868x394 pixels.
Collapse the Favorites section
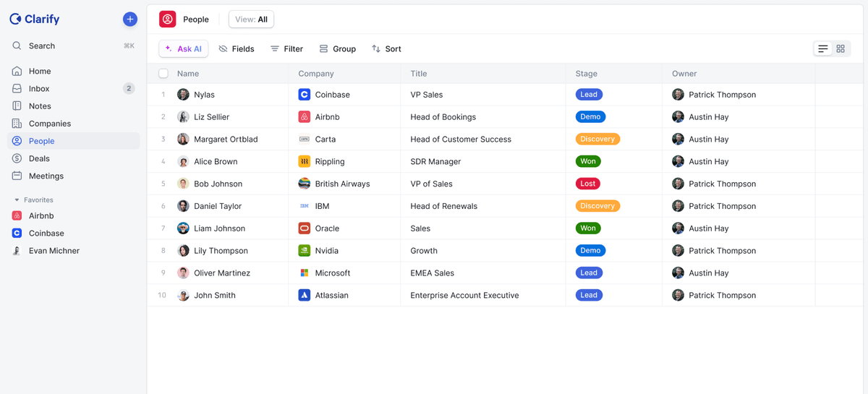point(17,200)
